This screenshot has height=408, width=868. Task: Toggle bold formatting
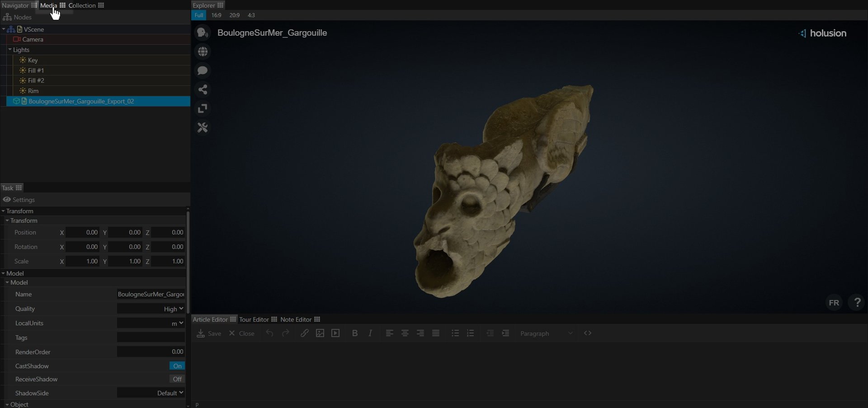[x=355, y=333]
